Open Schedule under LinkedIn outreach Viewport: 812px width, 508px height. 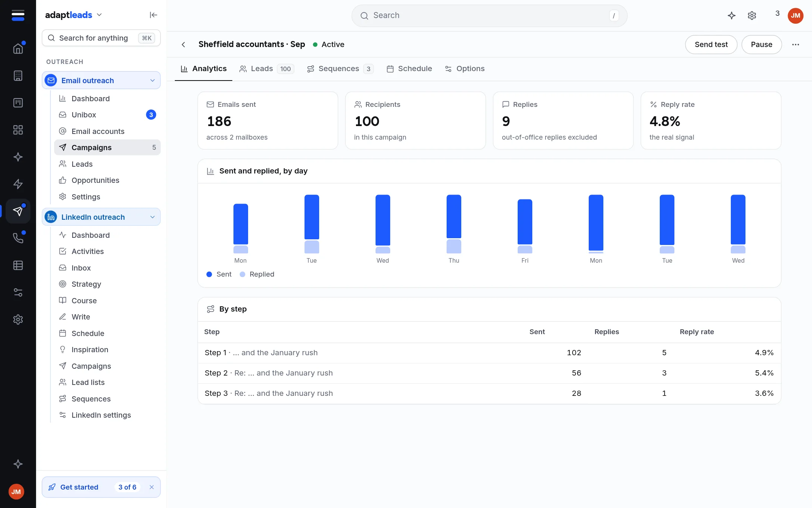coord(107,333)
